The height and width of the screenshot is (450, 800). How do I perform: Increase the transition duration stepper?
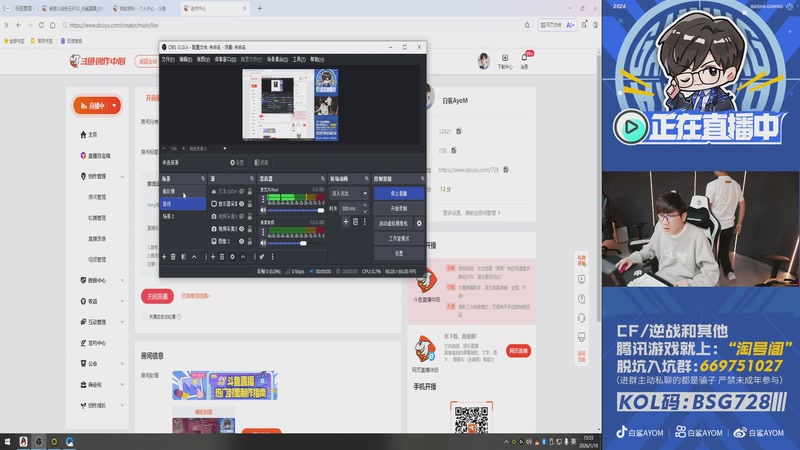click(x=365, y=206)
